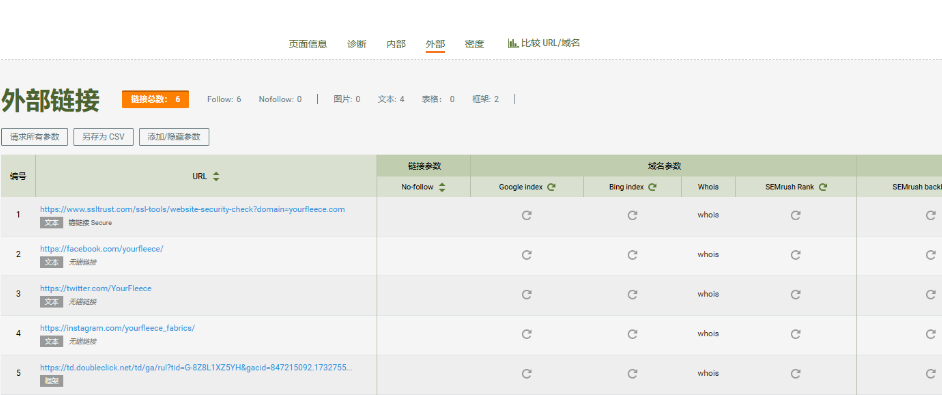Viewport: 942px width, 395px height.
Task: Click the orange 链接总数 badge
Action: click(155, 99)
